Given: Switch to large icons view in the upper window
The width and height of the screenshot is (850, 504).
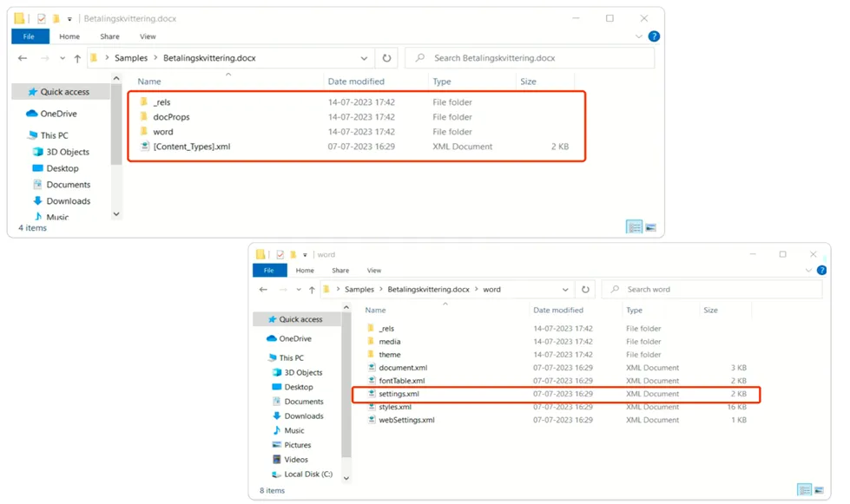Looking at the screenshot, I should (650, 227).
